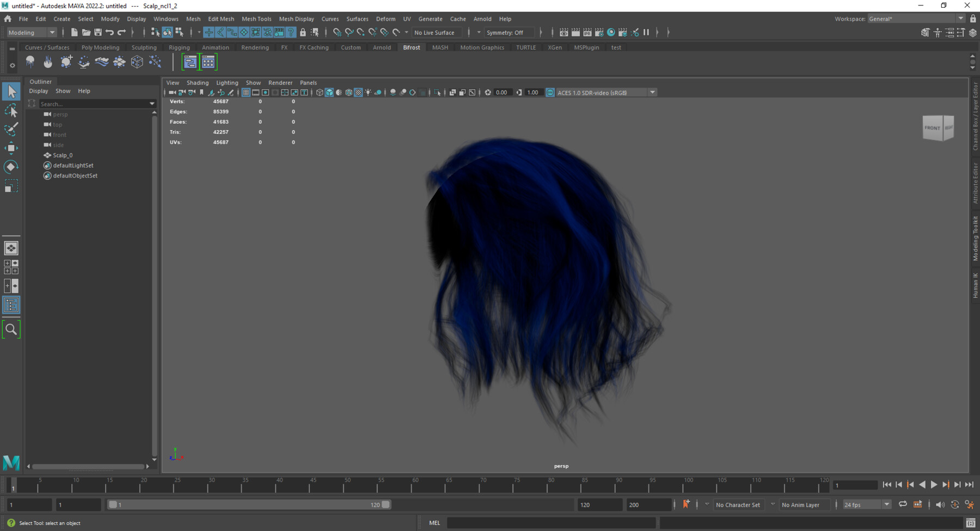This screenshot has height=531, width=980.
Task: Open the Bifrost Browser shelf icon
Action: 209,62
